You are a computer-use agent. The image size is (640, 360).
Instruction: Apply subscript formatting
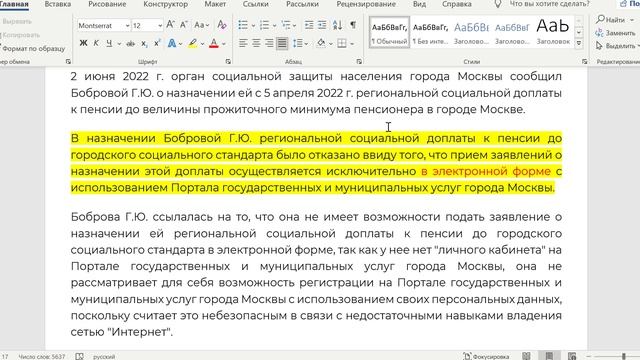pos(144,43)
